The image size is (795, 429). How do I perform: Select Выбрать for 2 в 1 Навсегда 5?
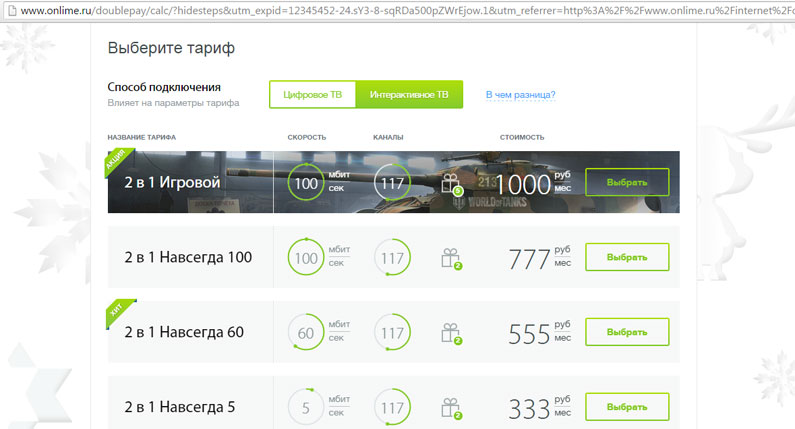627,407
